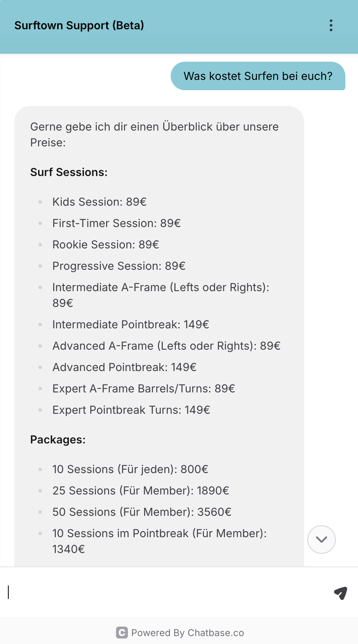
Task: Click the "Packages:" heading
Action: coord(58,439)
